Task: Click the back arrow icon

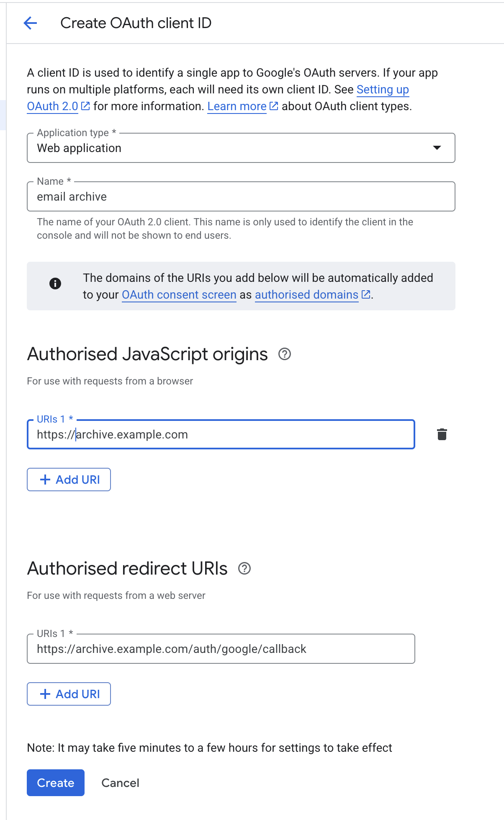Action: pos(30,23)
